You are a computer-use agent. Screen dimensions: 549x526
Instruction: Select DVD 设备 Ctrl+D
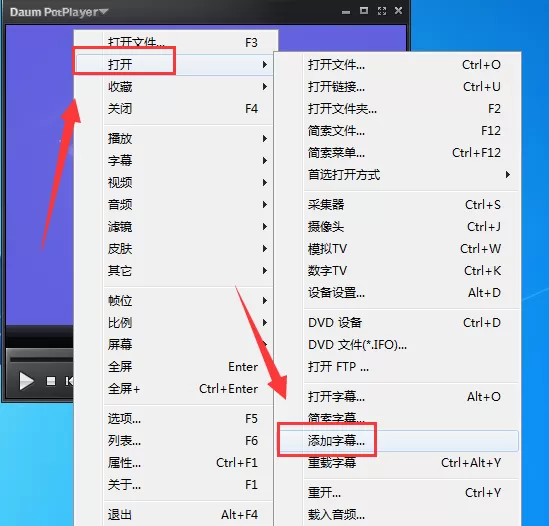tap(397, 323)
